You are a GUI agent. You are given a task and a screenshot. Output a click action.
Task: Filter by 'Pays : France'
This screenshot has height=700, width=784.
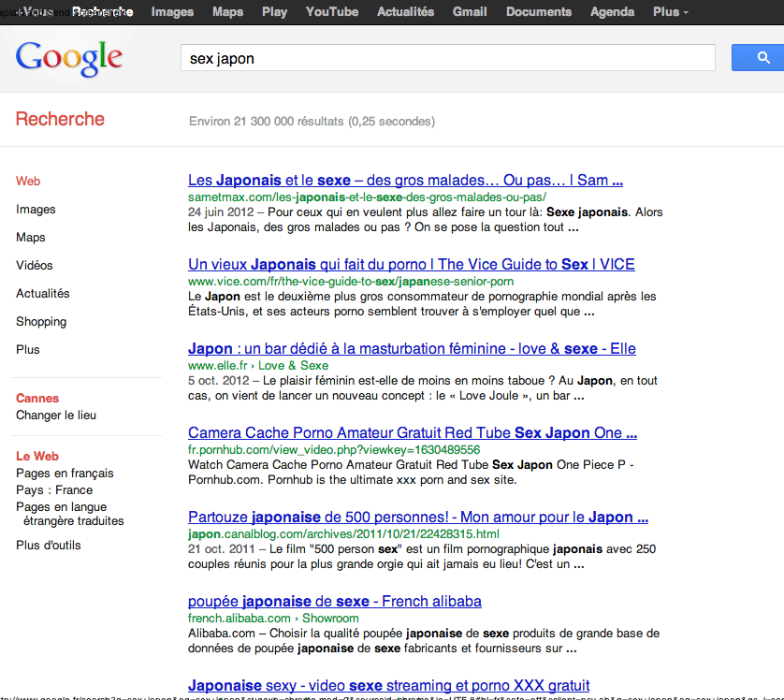pyautogui.click(x=54, y=490)
